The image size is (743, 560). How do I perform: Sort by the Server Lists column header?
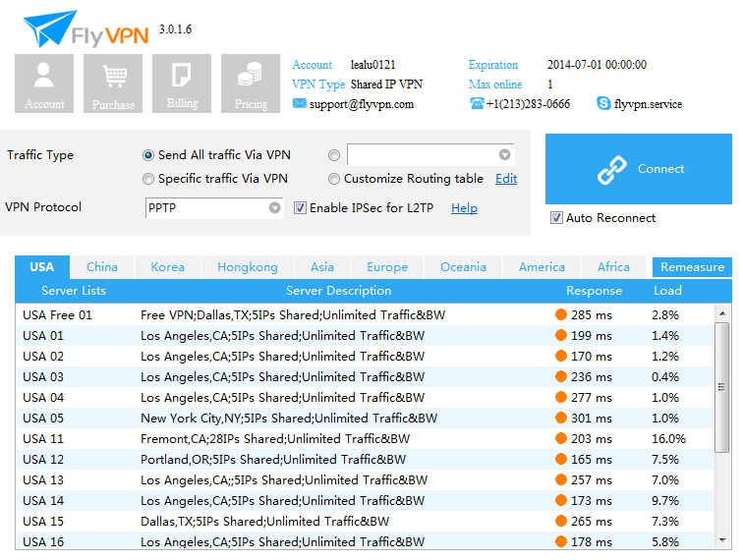pos(74,291)
